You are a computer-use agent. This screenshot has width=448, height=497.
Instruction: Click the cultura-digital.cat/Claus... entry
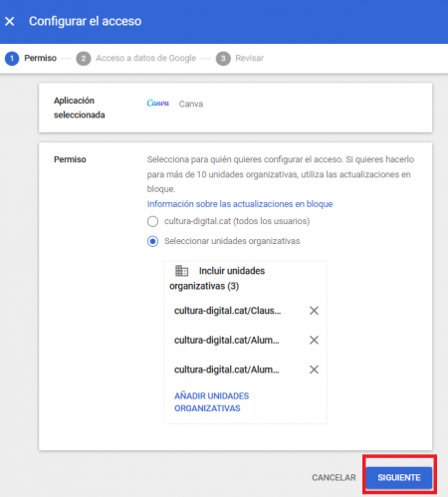228,311
